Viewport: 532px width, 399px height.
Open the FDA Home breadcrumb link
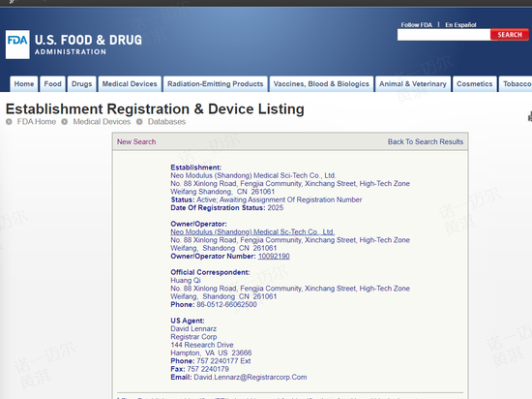click(x=37, y=122)
